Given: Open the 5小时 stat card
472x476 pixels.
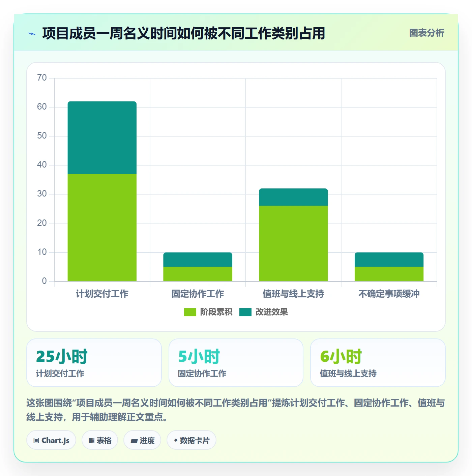Looking at the screenshot, I should pos(236,363).
